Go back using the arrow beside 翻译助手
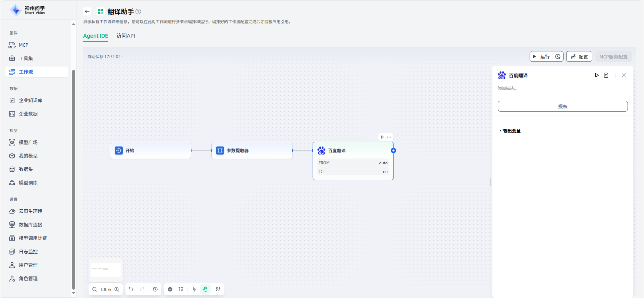 pyautogui.click(x=87, y=11)
